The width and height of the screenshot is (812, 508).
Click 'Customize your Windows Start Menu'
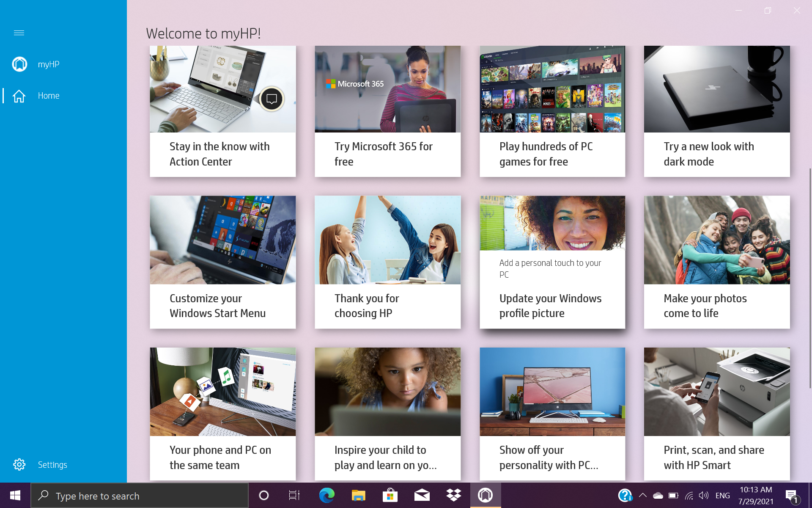point(218,306)
